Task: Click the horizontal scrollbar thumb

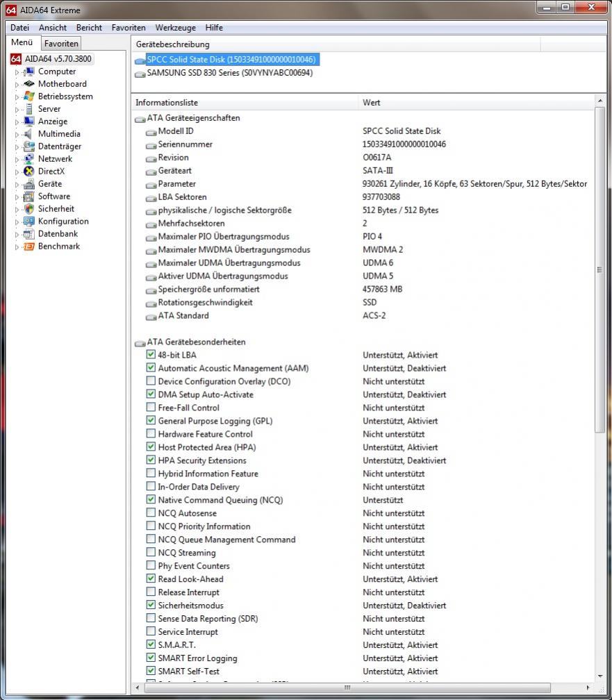Action: tap(347, 687)
